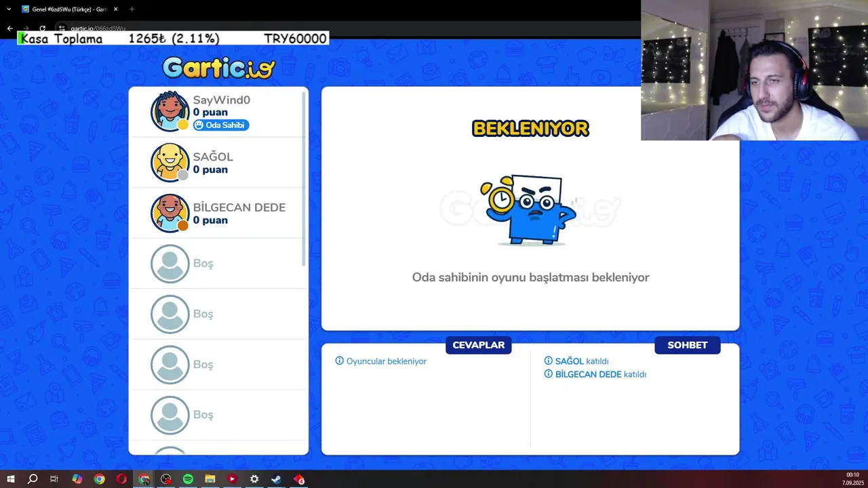This screenshot has width=868, height=488.
Task: Open Opera browser from the taskbar
Action: (x=121, y=479)
